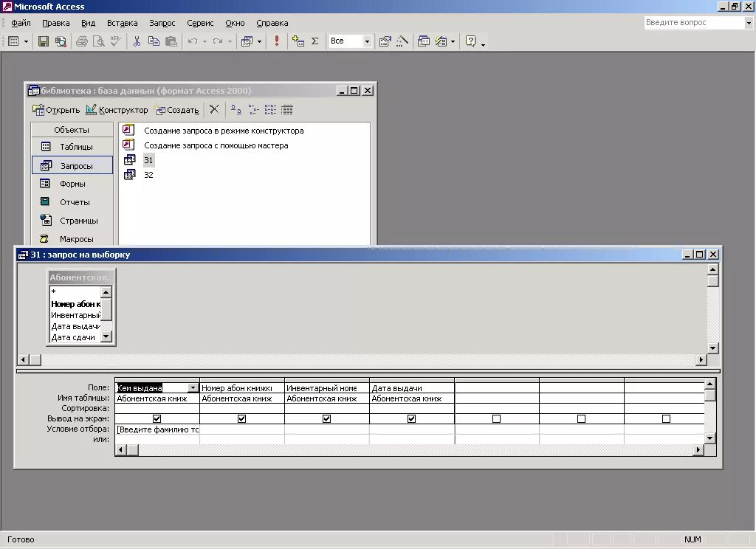Run the query with red exclamation icon

277,41
